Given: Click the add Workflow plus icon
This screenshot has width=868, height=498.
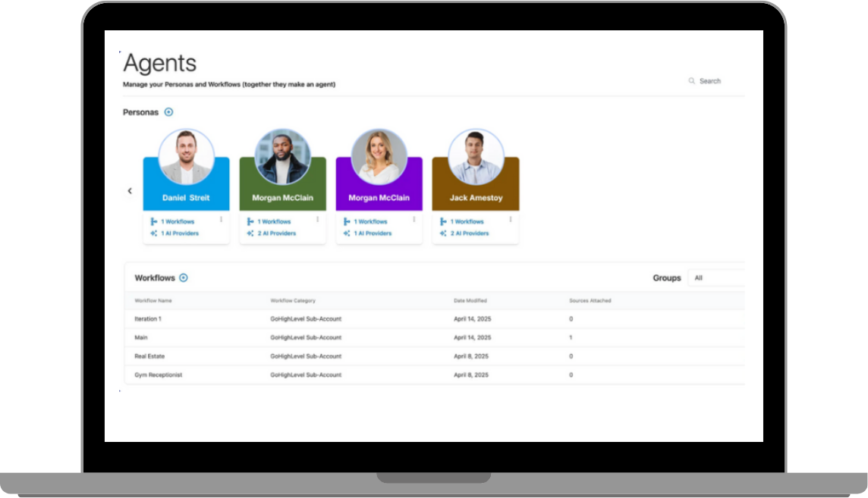Looking at the screenshot, I should coord(184,278).
